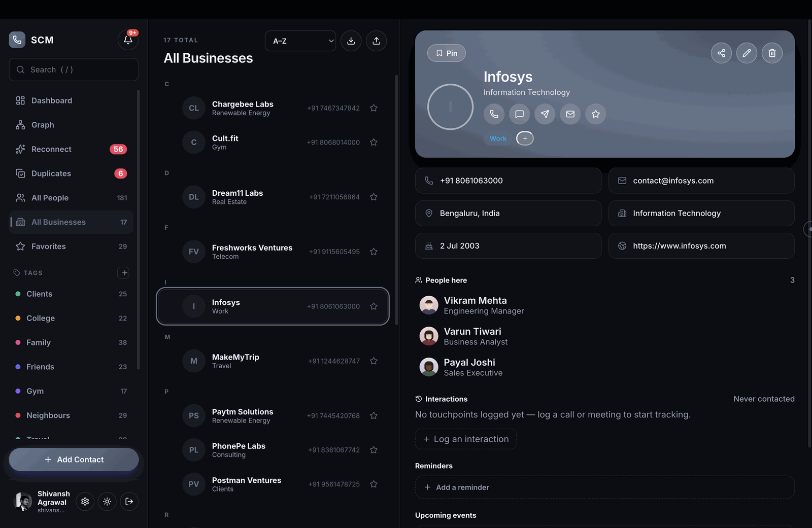The height and width of the screenshot is (528, 812).
Task: Show All People list
Action: pos(71,198)
